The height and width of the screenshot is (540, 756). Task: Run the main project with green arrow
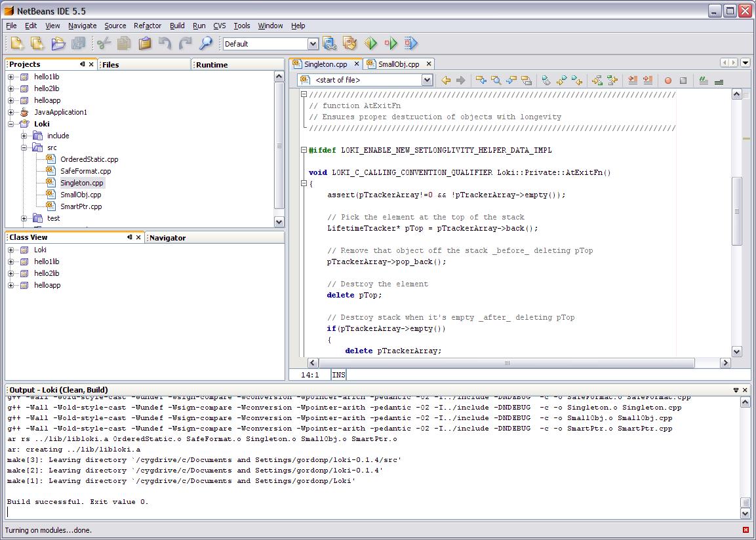coord(370,43)
